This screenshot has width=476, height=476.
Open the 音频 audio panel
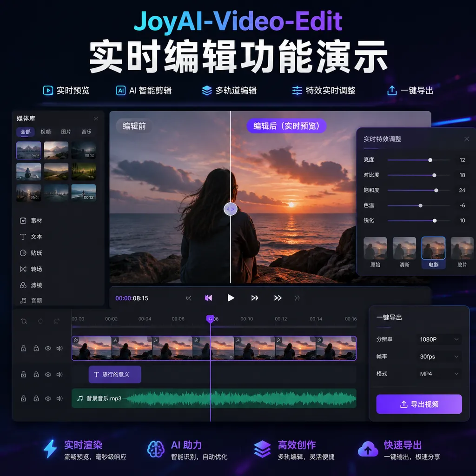click(x=31, y=301)
